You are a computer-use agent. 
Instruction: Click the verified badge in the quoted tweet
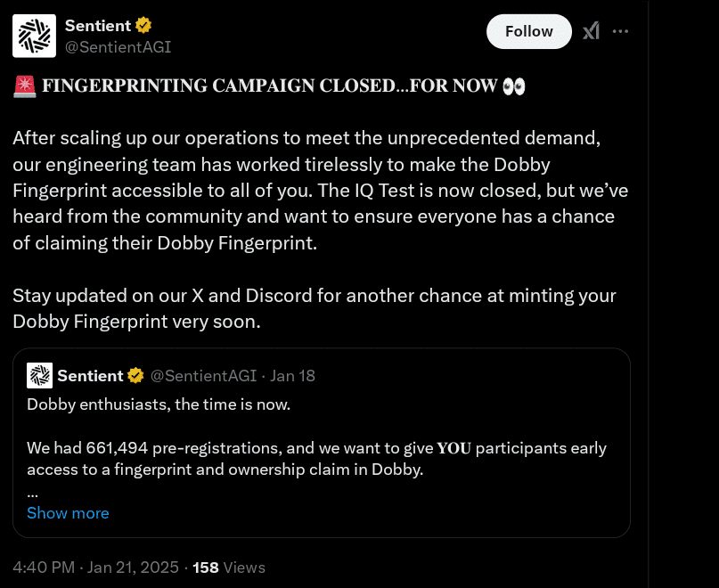pyautogui.click(x=135, y=375)
